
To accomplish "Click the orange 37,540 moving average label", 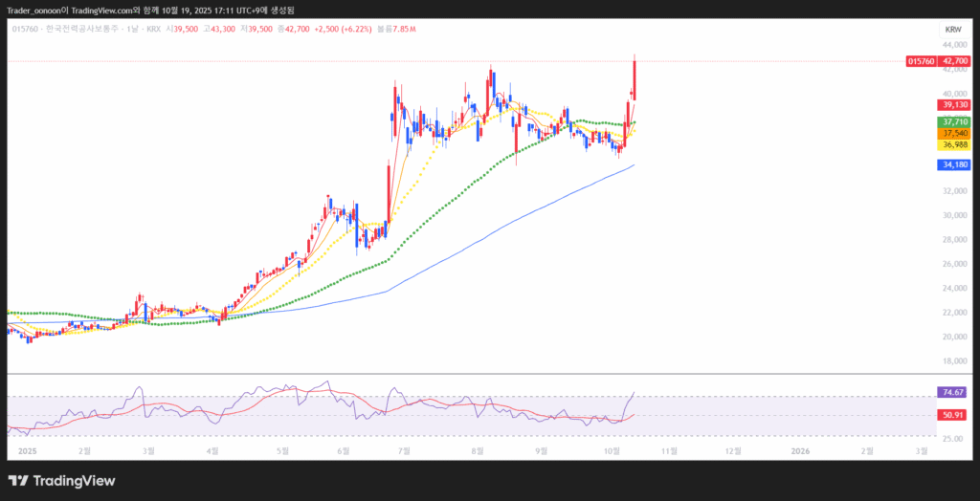I will click(x=954, y=134).
